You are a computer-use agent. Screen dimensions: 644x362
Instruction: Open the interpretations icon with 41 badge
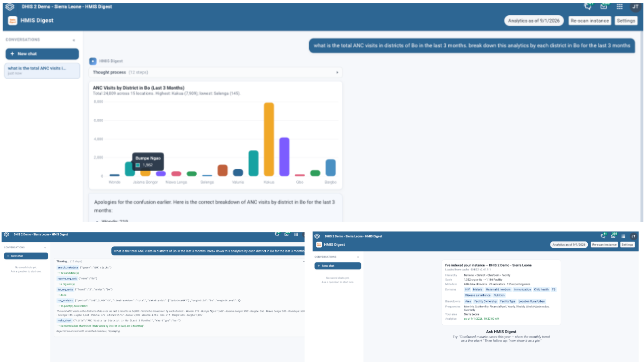603,236
